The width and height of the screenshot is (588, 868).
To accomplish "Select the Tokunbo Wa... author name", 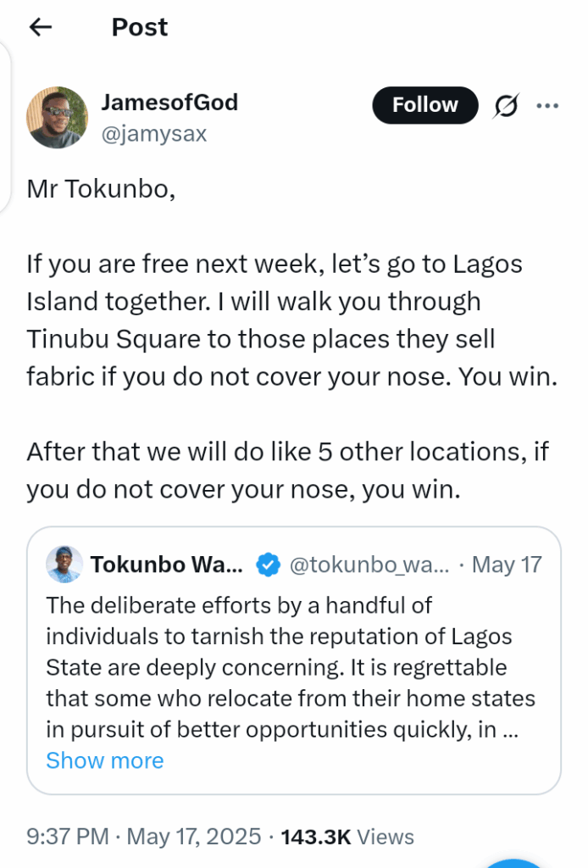I will 166,565.
